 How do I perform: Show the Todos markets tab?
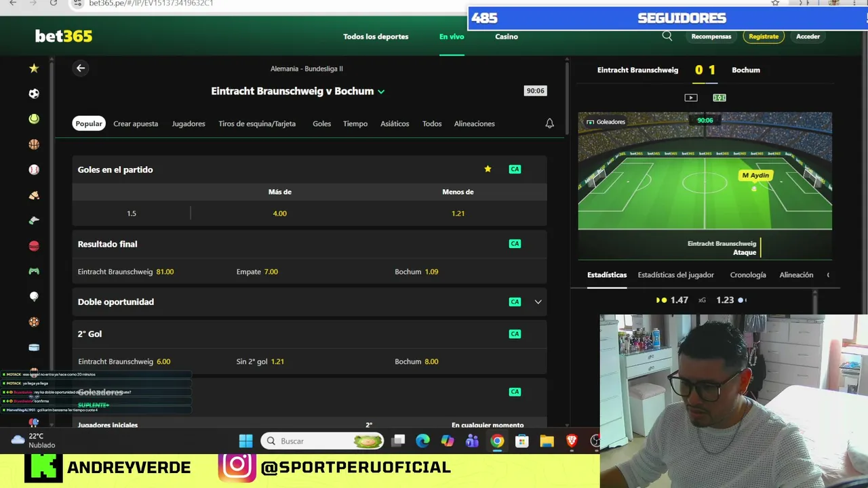(x=432, y=123)
